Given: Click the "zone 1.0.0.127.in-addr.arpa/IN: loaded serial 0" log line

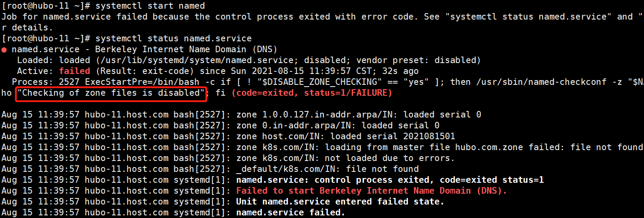Looking at the screenshot, I should click(x=358, y=115).
